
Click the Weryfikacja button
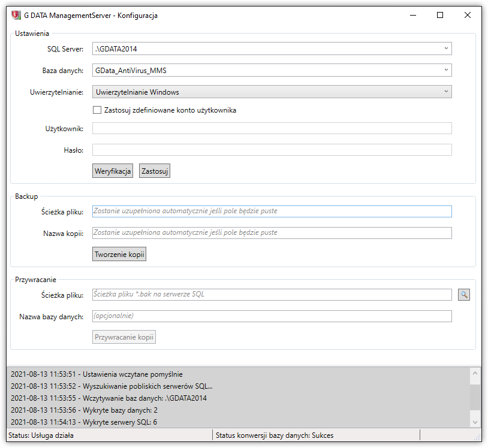coord(113,171)
